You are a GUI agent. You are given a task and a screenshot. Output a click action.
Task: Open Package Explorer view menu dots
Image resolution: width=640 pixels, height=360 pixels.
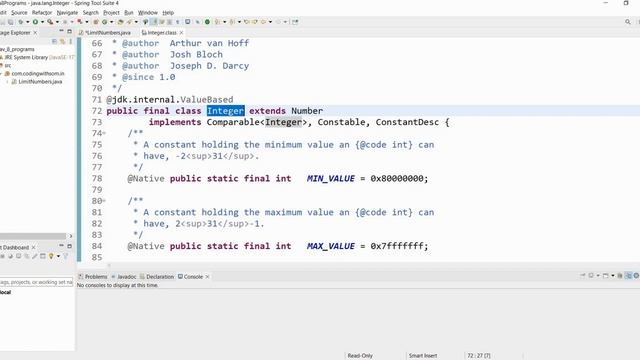[71, 41]
